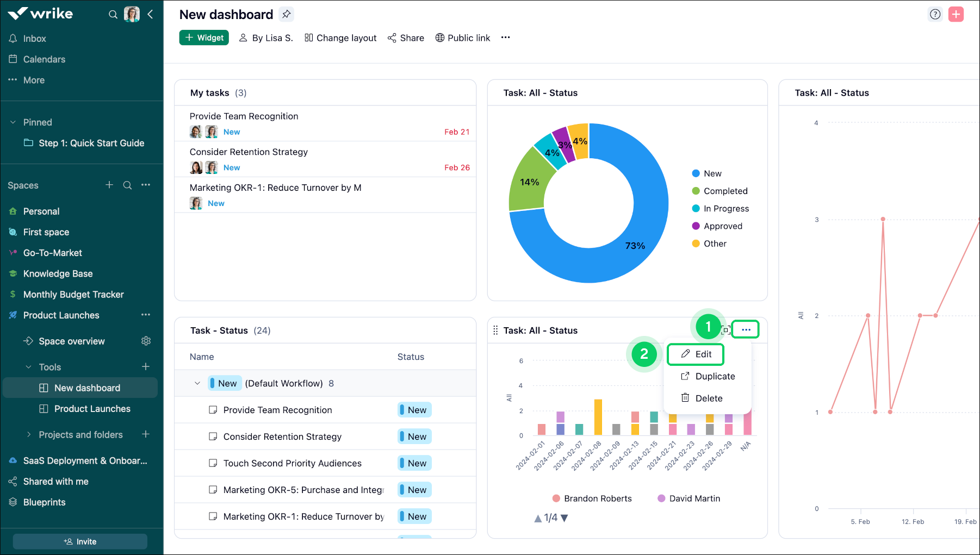Open the Public link settings
This screenshot has width=980, height=555.
pos(463,38)
